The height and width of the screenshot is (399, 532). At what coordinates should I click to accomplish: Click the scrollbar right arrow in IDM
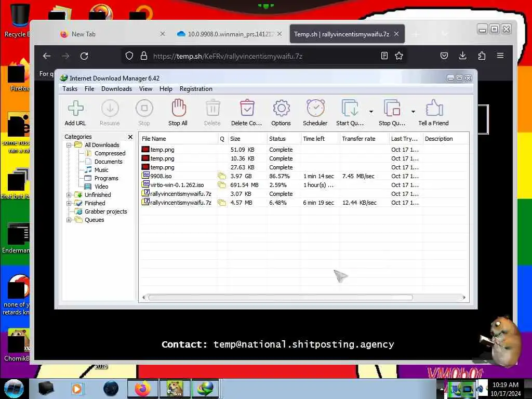pos(464,298)
